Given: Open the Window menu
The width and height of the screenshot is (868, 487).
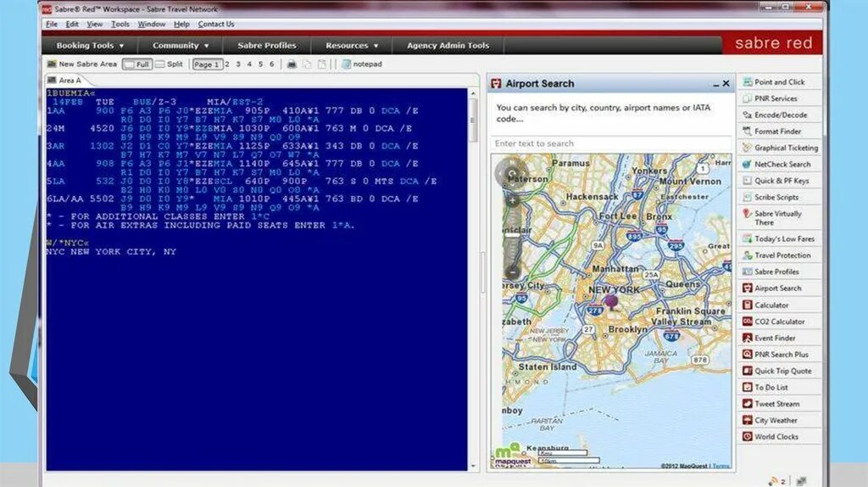Looking at the screenshot, I should [x=151, y=25].
